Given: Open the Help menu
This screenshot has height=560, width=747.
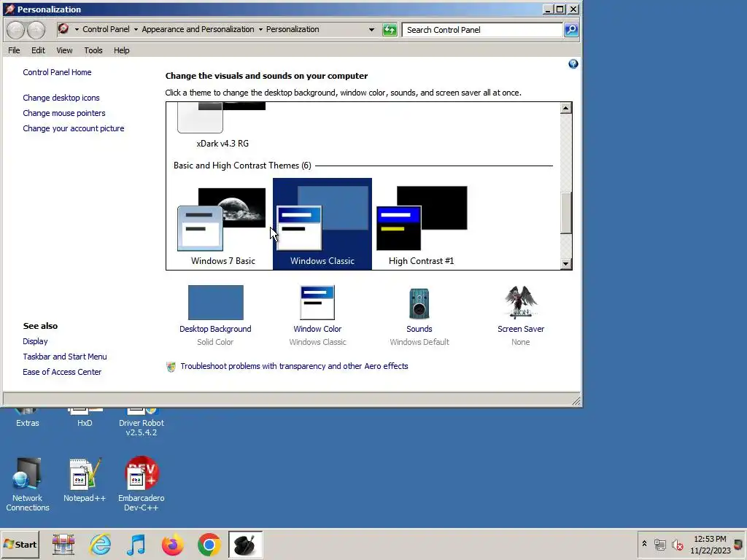Looking at the screenshot, I should 122,50.
